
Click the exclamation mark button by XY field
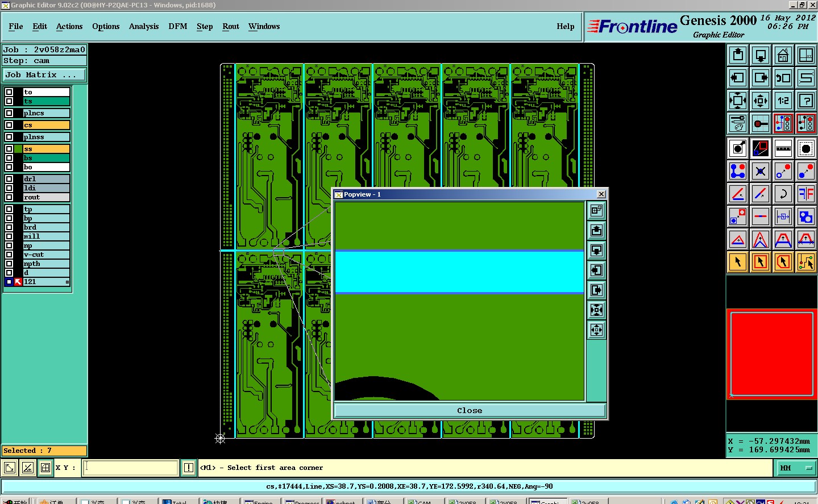point(189,468)
